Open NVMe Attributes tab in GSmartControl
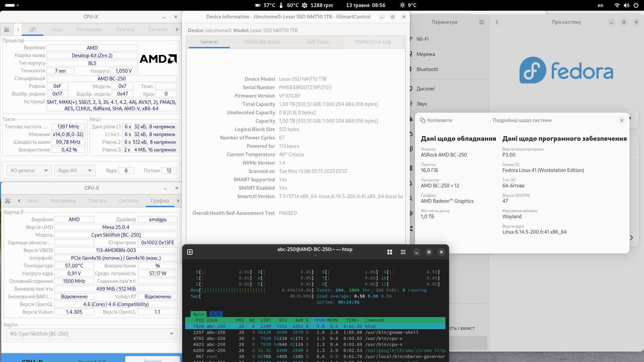This screenshot has height=362, width=644. tap(262, 42)
